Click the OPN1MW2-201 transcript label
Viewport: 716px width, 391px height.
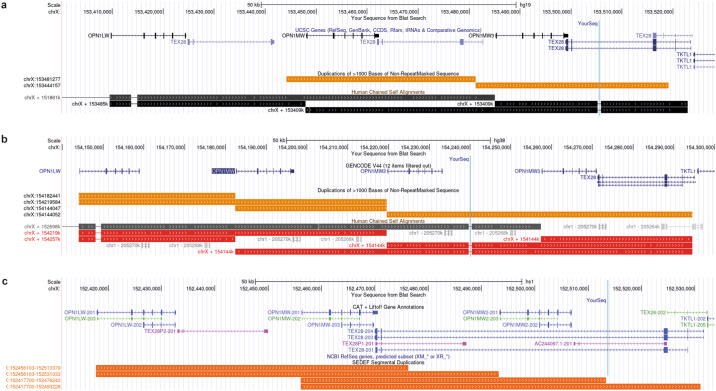tap(480, 312)
